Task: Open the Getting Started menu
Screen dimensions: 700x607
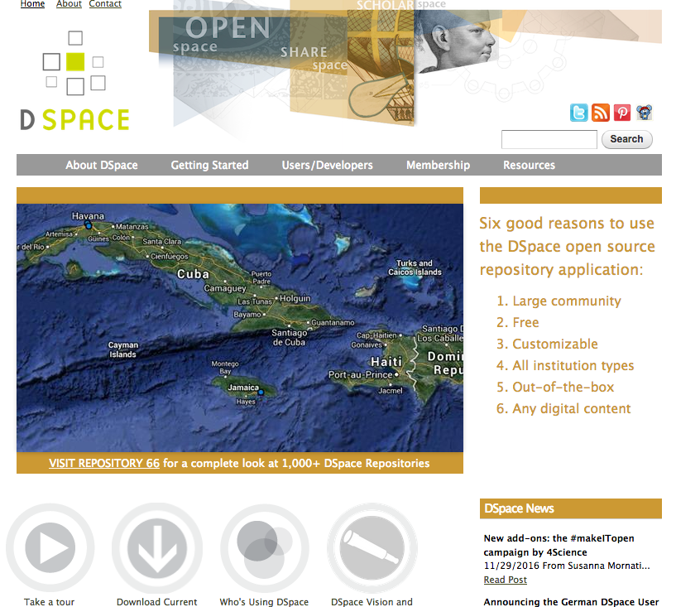Action: point(209,166)
